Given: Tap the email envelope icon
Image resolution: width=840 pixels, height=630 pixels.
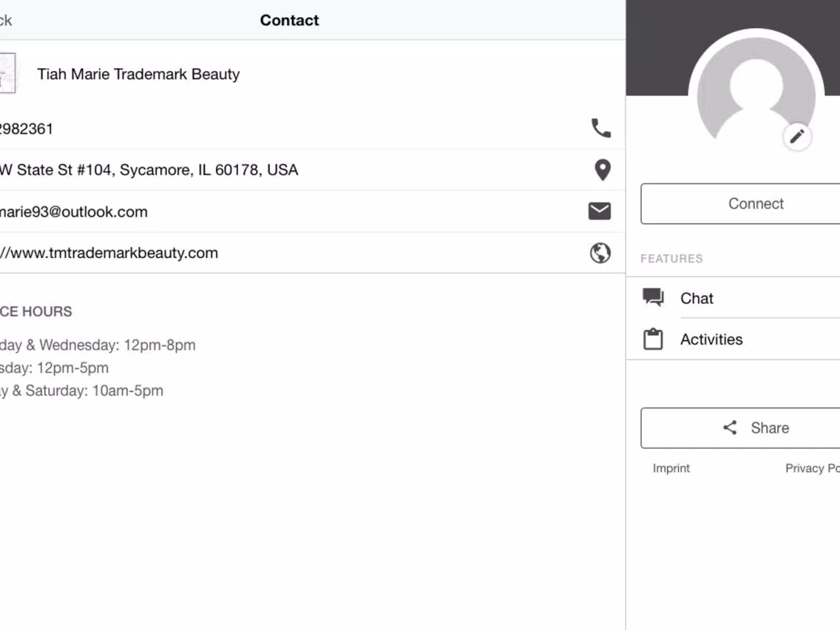Looking at the screenshot, I should (x=600, y=211).
